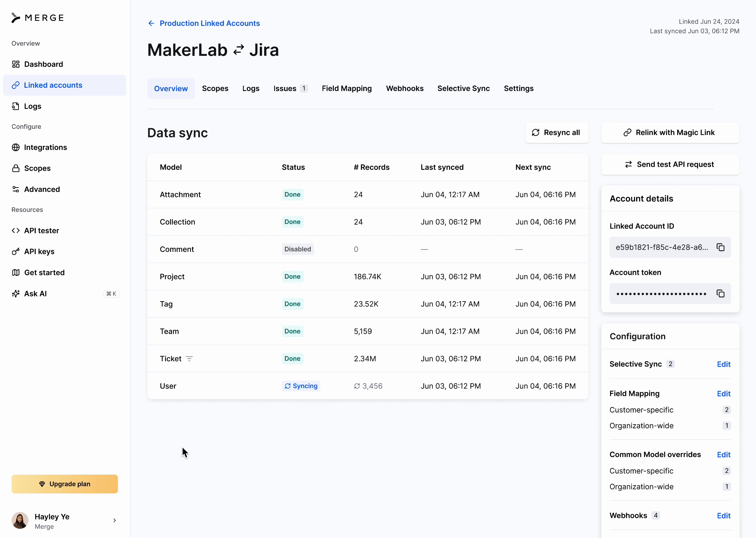Screen dimensions: 756x538
Task: Click the Upgrade plan button
Action: [65, 484]
